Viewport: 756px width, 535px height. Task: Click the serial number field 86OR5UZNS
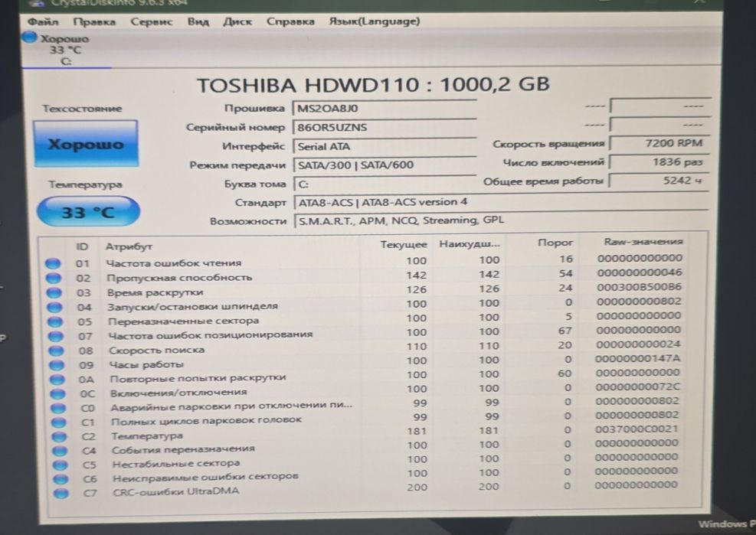(x=385, y=127)
